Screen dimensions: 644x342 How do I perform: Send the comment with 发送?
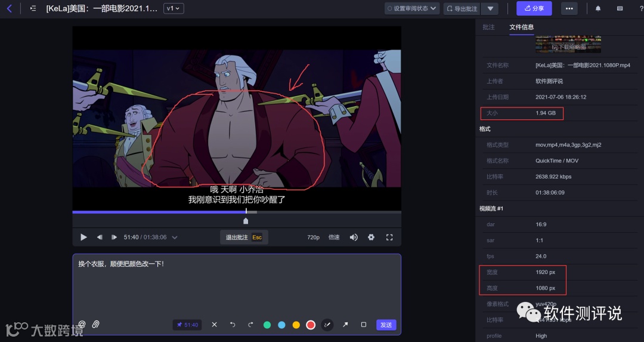[x=386, y=325]
